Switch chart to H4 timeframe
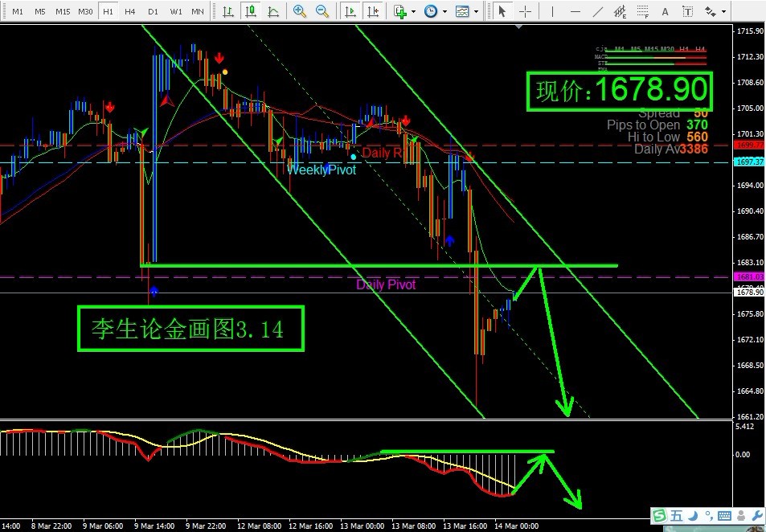Image resolution: width=766 pixels, height=532 pixels. [x=130, y=11]
